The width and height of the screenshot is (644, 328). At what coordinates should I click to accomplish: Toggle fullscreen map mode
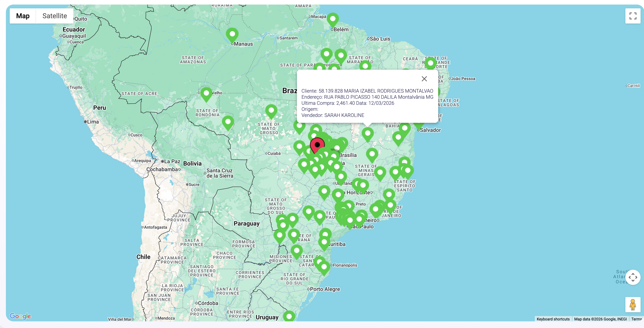pos(633,16)
